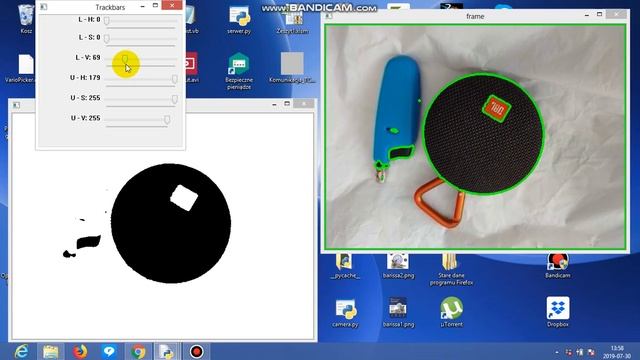Adjust the U - V slider handle

tap(167, 119)
